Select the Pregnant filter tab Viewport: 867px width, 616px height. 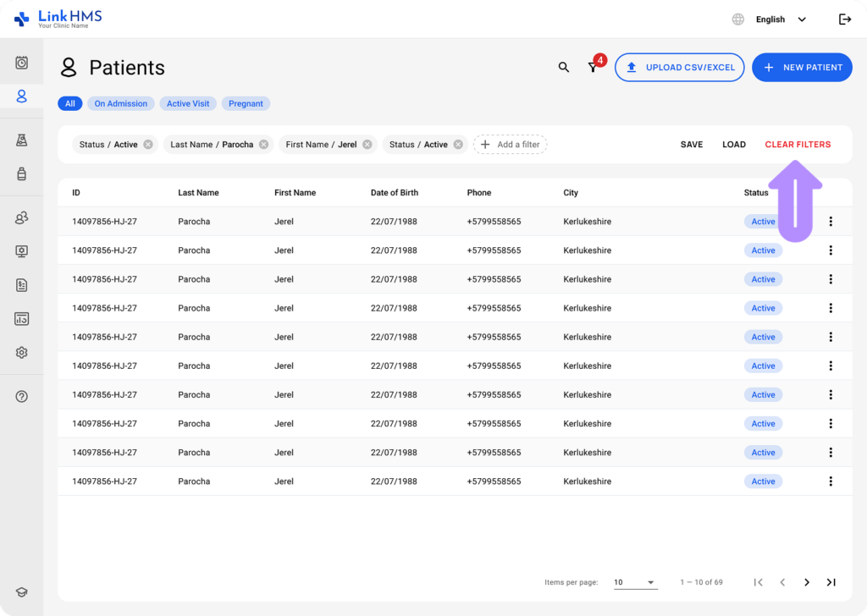point(246,103)
